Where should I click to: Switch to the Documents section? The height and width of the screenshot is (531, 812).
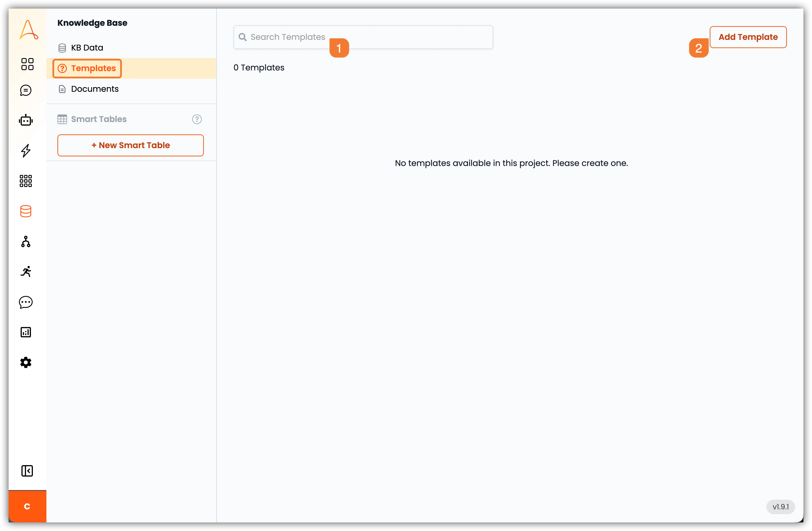pos(95,89)
